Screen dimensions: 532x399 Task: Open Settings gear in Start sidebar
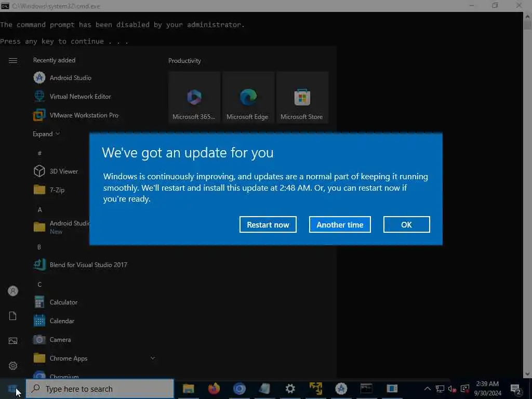13,365
